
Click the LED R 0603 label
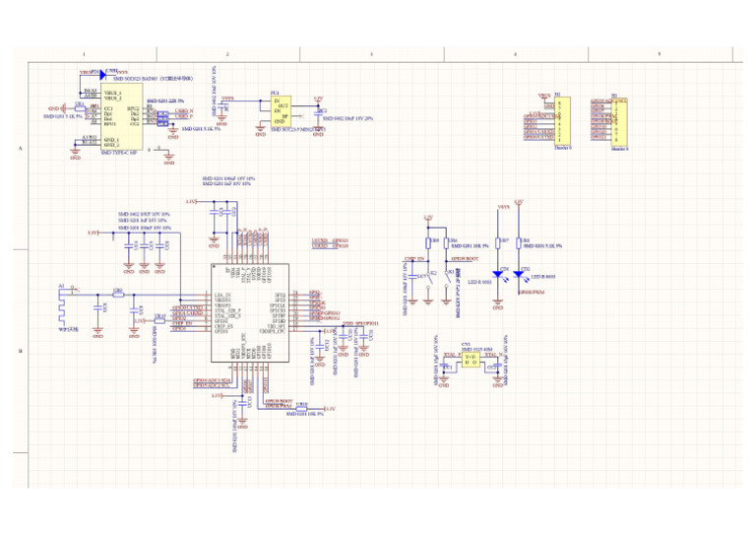click(x=479, y=282)
